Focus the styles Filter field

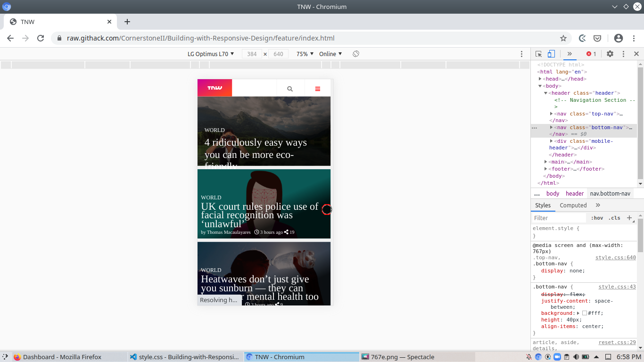point(559,218)
